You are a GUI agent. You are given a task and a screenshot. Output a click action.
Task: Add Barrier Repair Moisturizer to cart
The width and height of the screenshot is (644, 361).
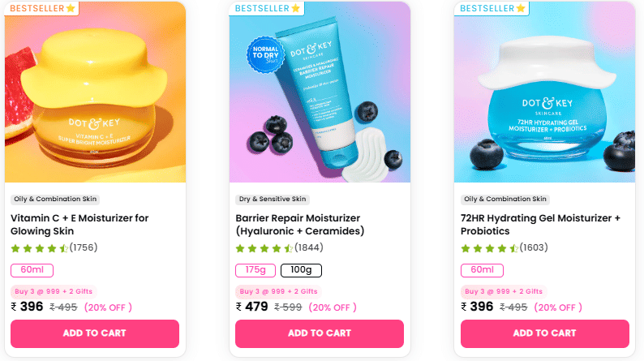click(x=320, y=333)
